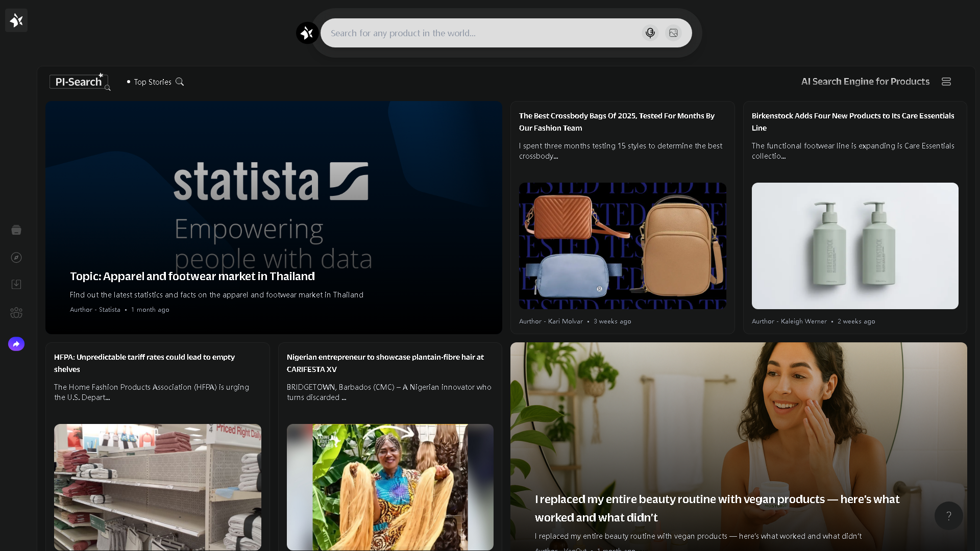The height and width of the screenshot is (551, 980).
Task: Select the Top Stories tab
Action: tap(152, 82)
